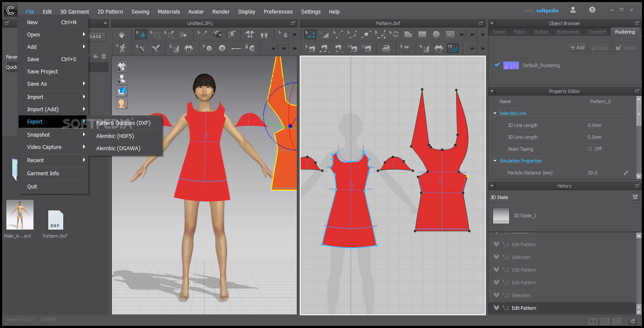Choose the segment sewing tool
The image size is (644, 328).
coord(323,48)
